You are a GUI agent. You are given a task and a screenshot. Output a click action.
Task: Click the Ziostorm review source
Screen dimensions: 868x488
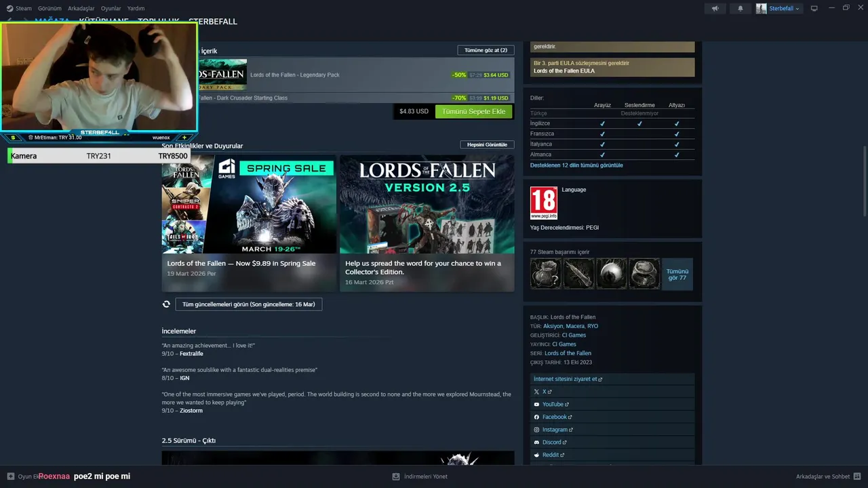point(191,411)
